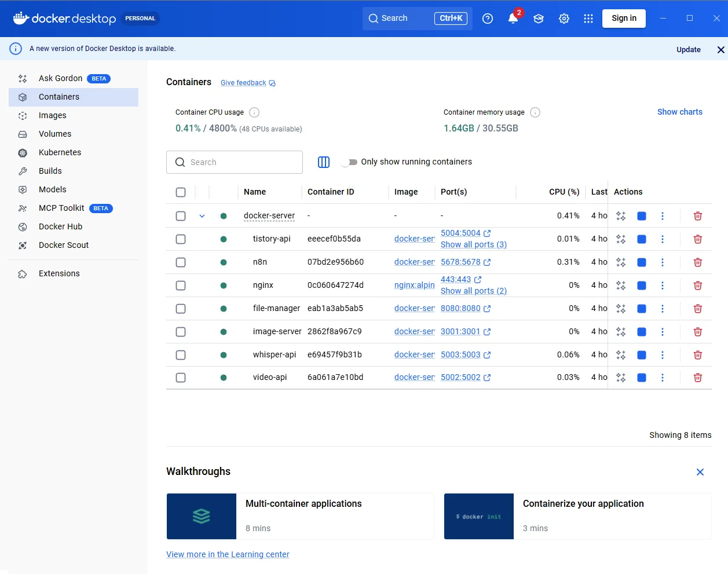Open more actions menu for file-manager
The width and height of the screenshot is (728, 574).
click(663, 309)
